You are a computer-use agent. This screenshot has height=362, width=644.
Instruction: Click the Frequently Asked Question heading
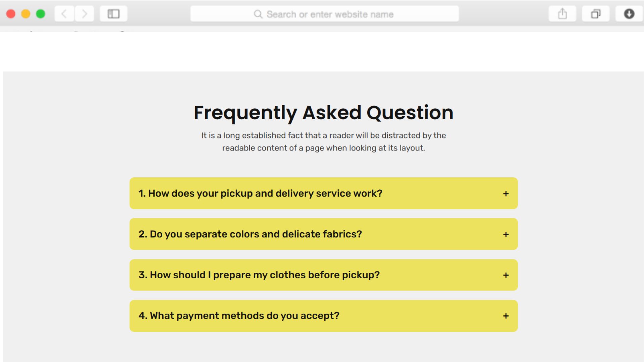click(323, 113)
